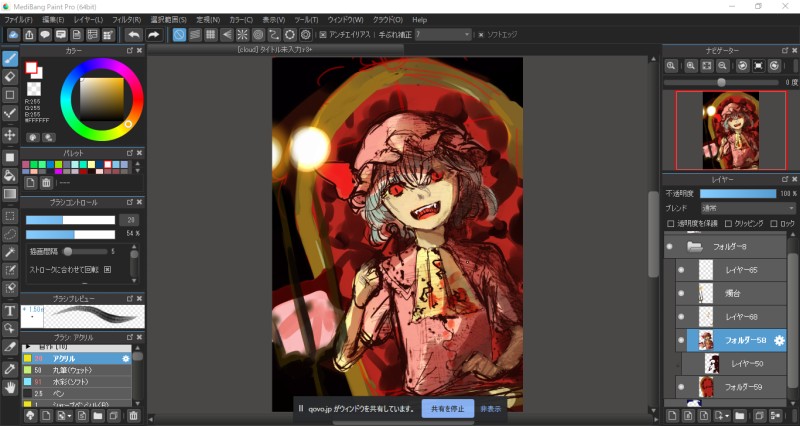Turn snap off with the circle-slash icon
Screen dimensions: 800x426
tap(179, 35)
